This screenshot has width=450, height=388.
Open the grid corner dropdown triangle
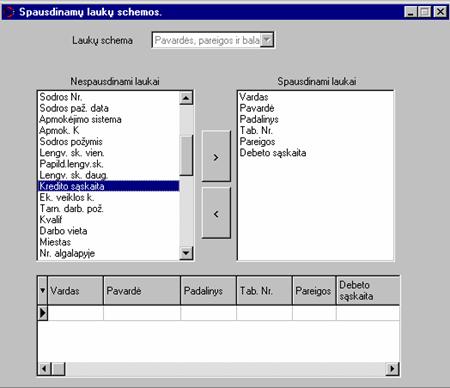[42, 291]
